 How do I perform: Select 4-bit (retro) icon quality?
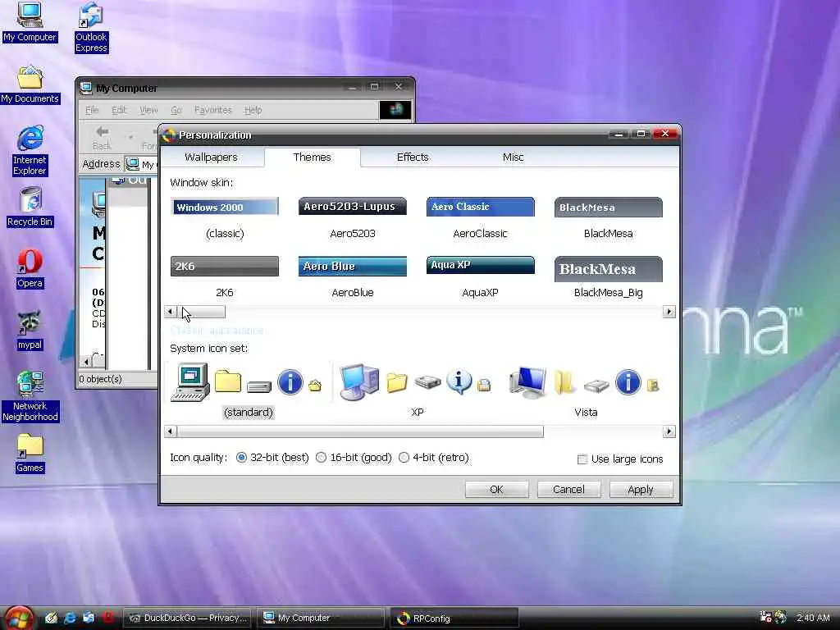[x=404, y=458]
